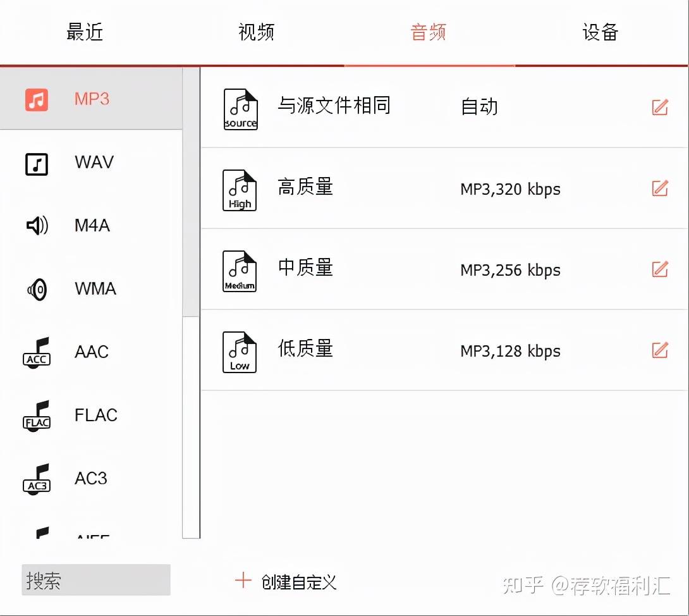Image resolution: width=689 pixels, height=616 pixels.
Task: Edit the 中质量 256 kbps preset
Action: point(659,269)
